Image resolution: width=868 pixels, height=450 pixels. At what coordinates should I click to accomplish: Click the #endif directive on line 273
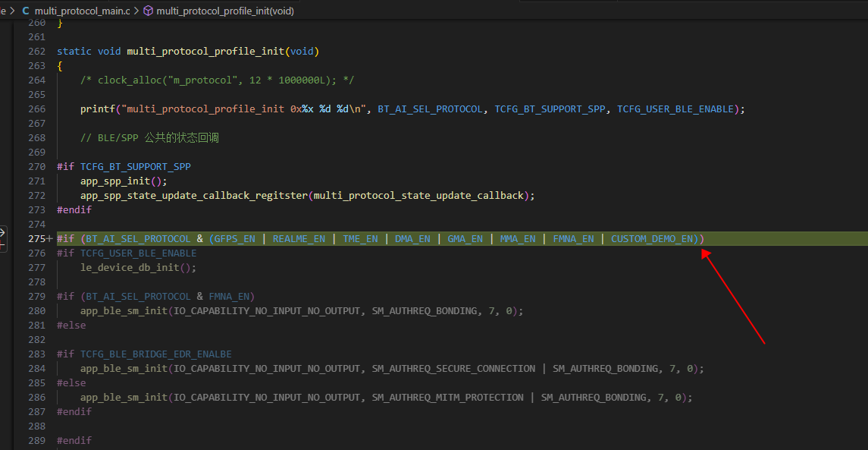click(74, 210)
